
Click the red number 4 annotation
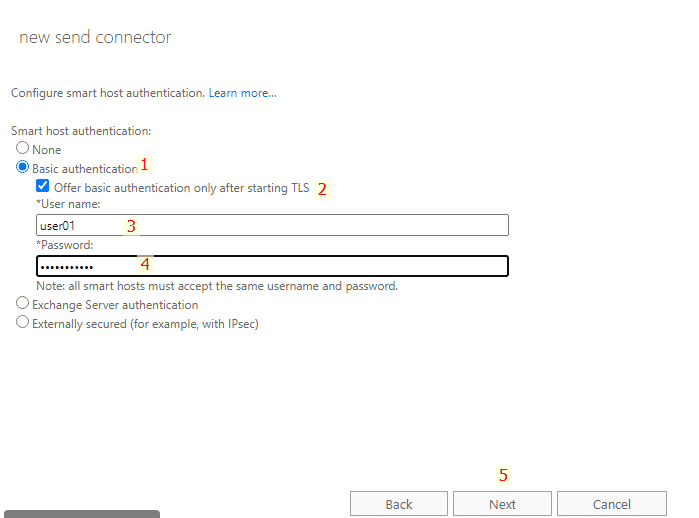click(144, 264)
